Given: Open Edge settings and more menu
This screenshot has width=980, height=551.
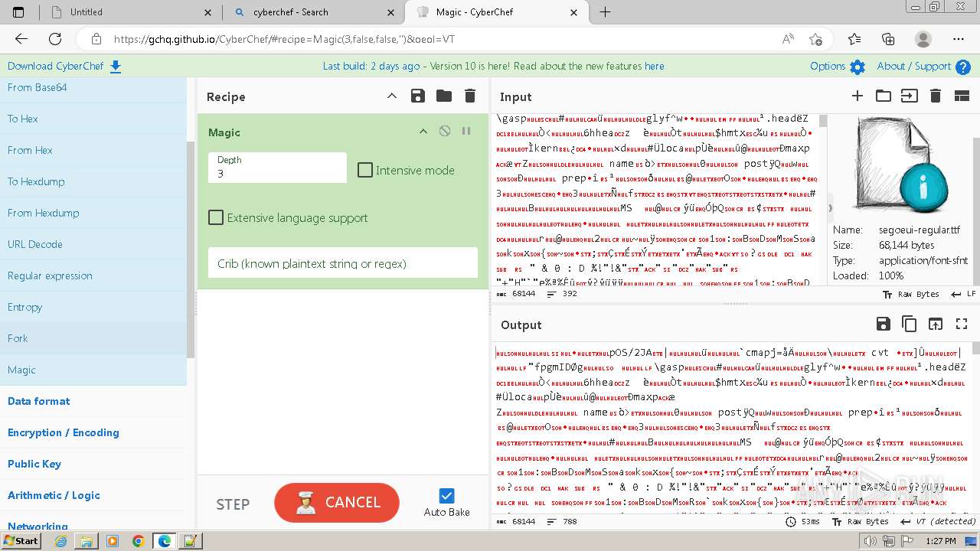Looking at the screenshot, I should pyautogui.click(x=959, y=39).
